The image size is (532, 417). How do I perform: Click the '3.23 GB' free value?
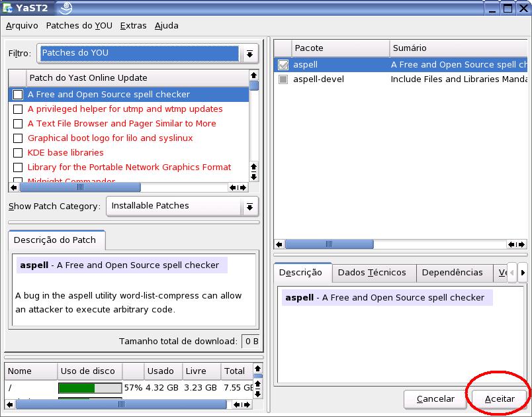coord(200,388)
